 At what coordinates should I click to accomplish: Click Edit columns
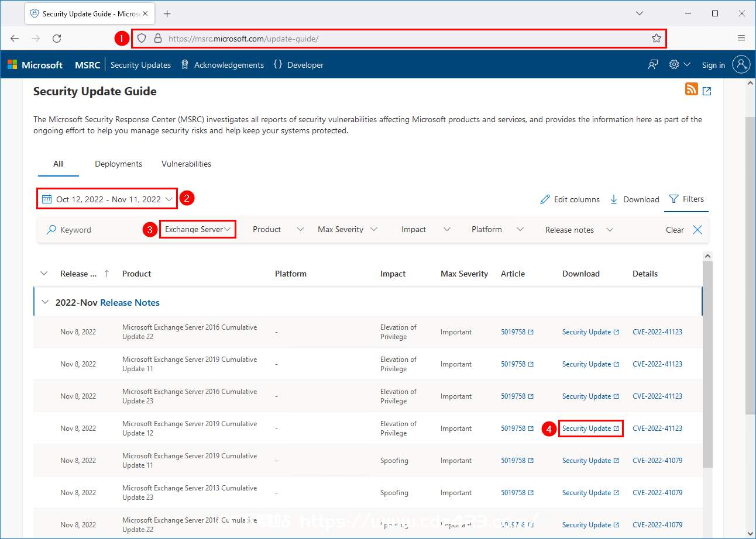coord(570,199)
